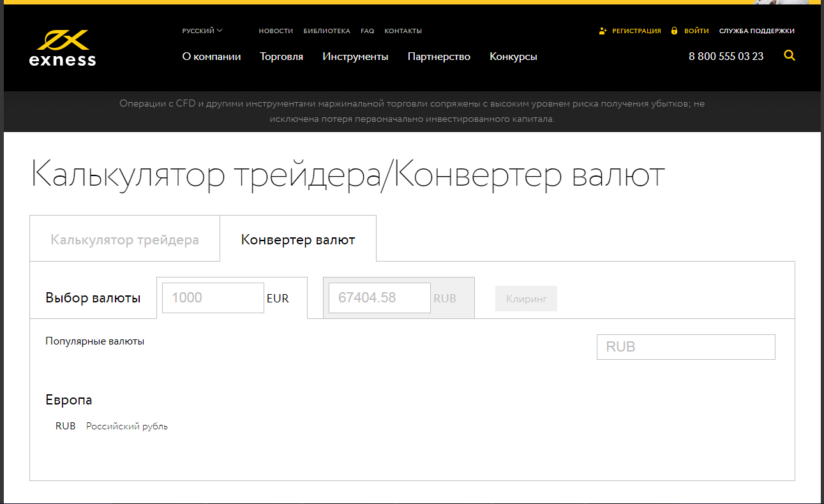Expand the Русский language dropdown
This screenshot has width=824, height=504.
pos(202,31)
